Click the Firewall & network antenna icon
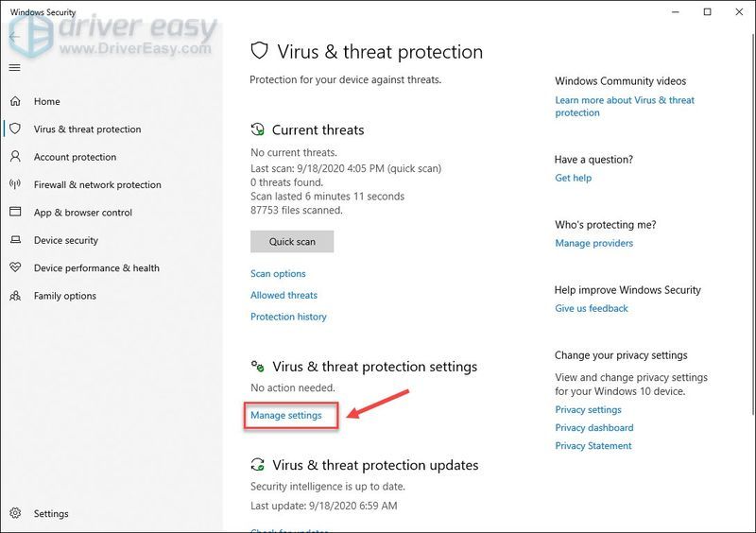The width and height of the screenshot is (756, 533). [15, 184]
